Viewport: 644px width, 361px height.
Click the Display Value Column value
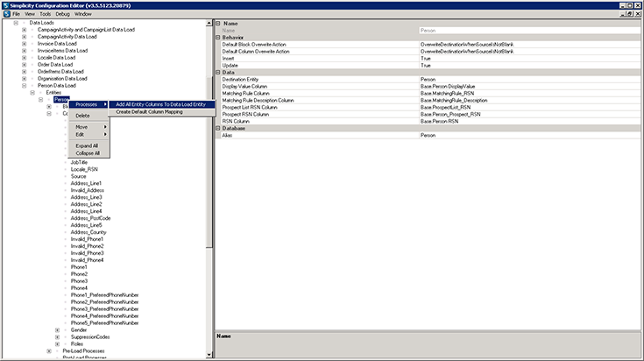point(529,87)
